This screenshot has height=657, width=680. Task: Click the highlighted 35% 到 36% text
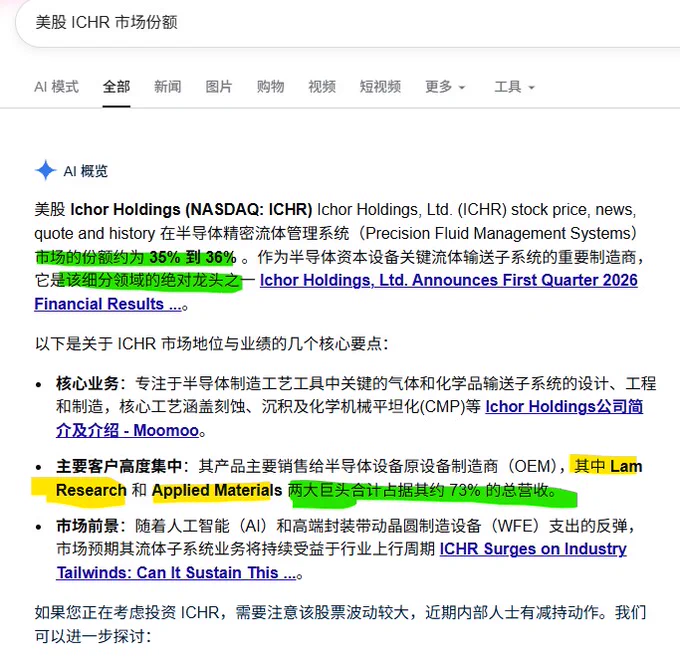tap(193, 257)
